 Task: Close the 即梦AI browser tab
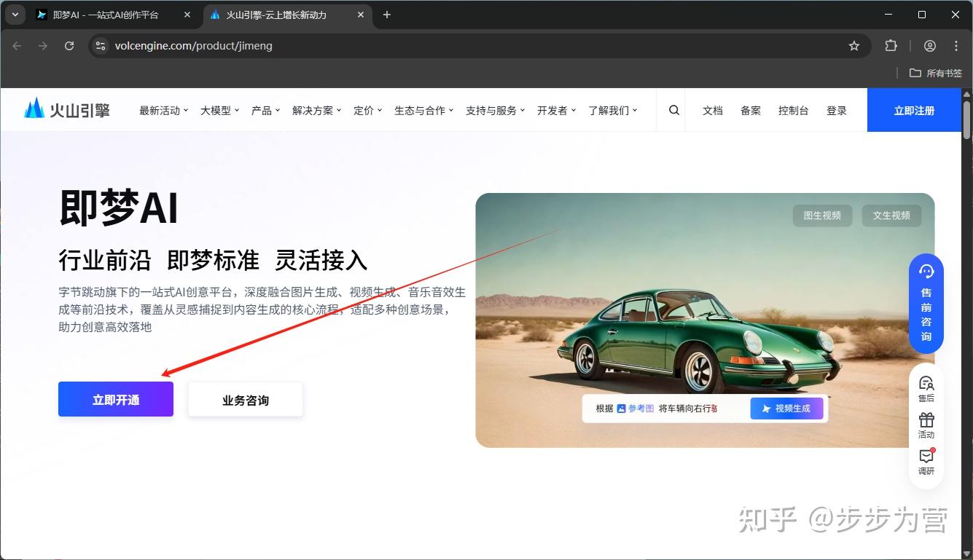point(187,15)
